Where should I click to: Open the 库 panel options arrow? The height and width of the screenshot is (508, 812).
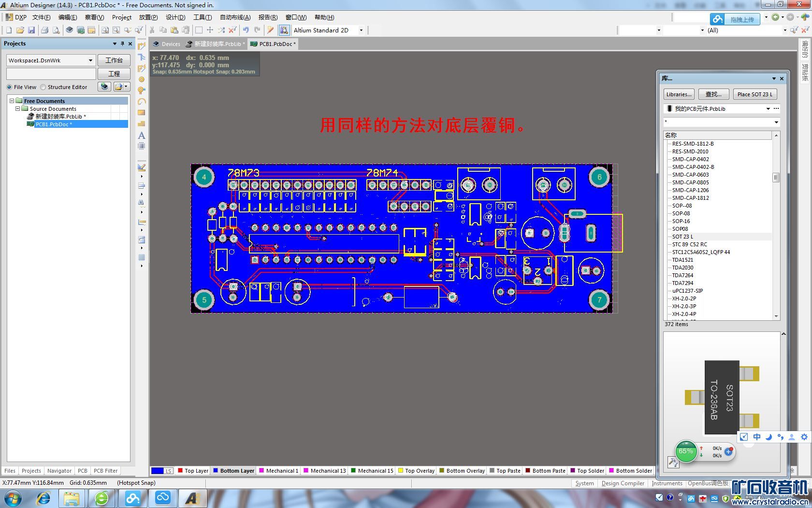click(774, 78)
